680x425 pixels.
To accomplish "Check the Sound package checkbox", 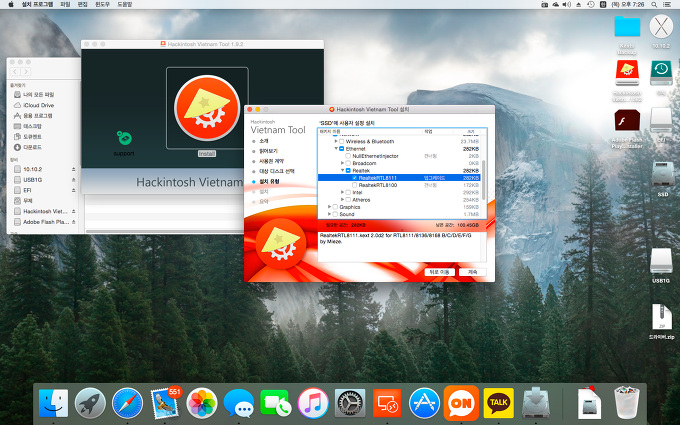I will click(x=335, y=214).
